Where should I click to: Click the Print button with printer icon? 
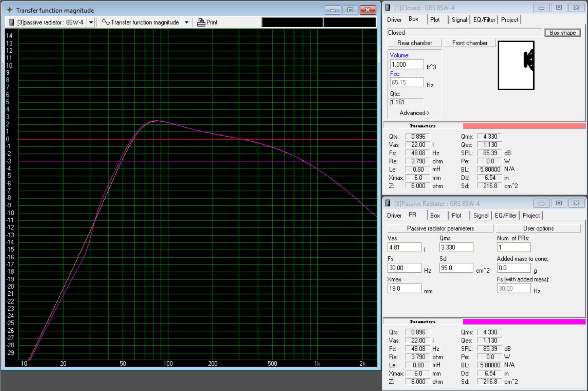pyautogui.click(x=207, y=22)
